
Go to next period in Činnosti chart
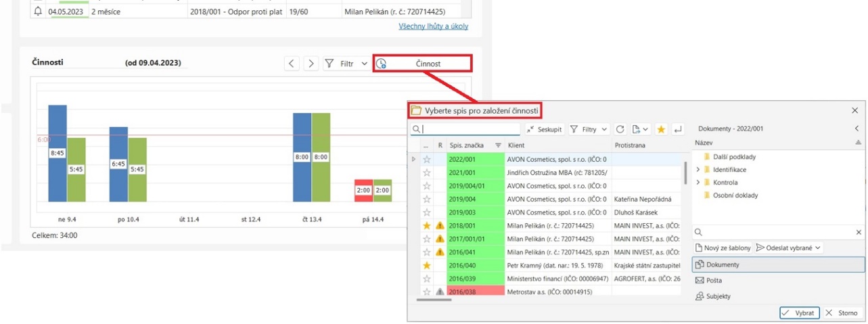point(311,64)
